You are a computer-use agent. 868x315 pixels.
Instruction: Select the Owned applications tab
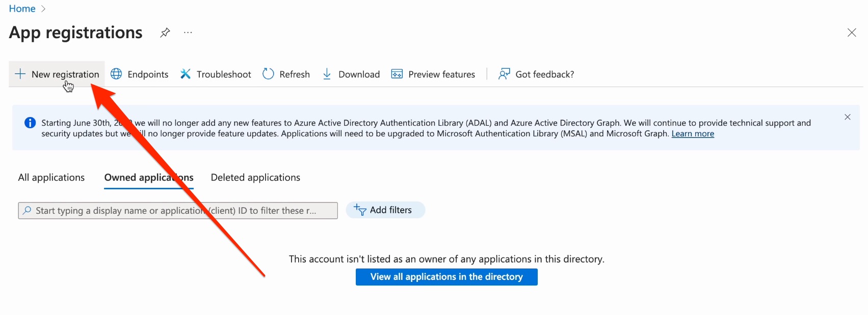pos(149,178)
